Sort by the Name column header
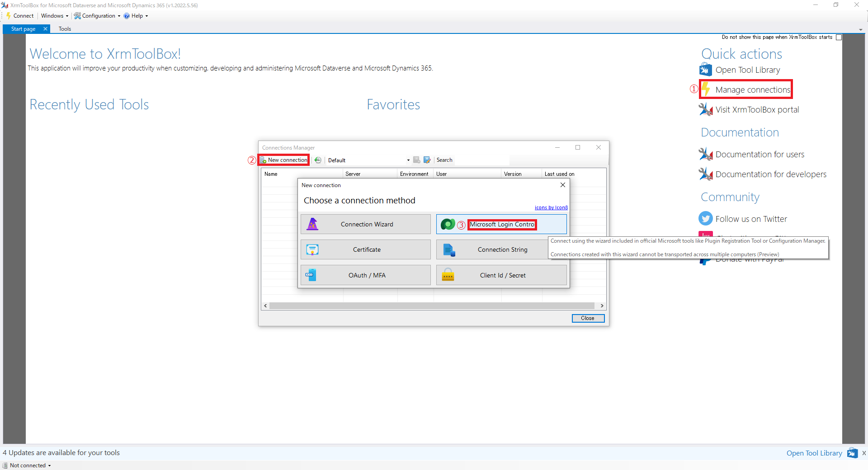This screenshot has width=868, height=470. 302,174
